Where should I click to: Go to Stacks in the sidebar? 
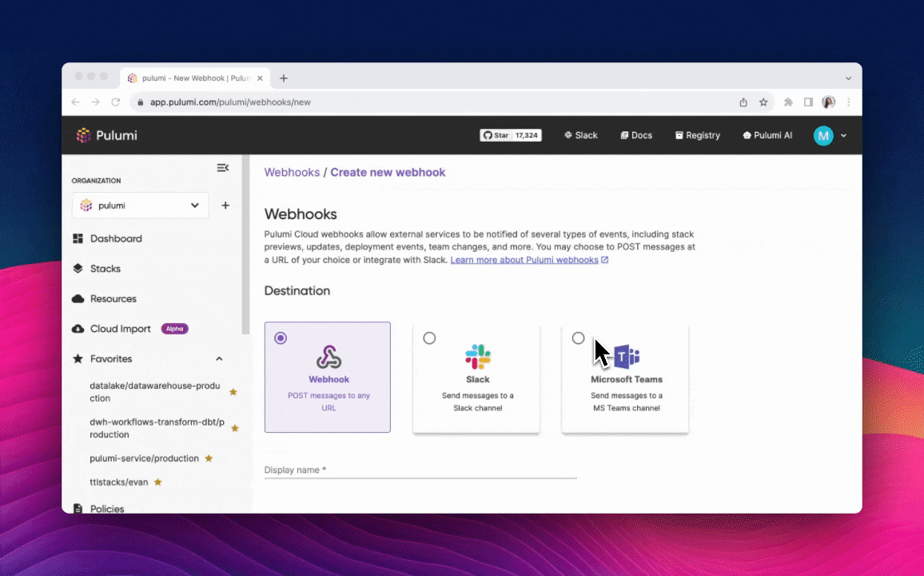tap(106, 268)
